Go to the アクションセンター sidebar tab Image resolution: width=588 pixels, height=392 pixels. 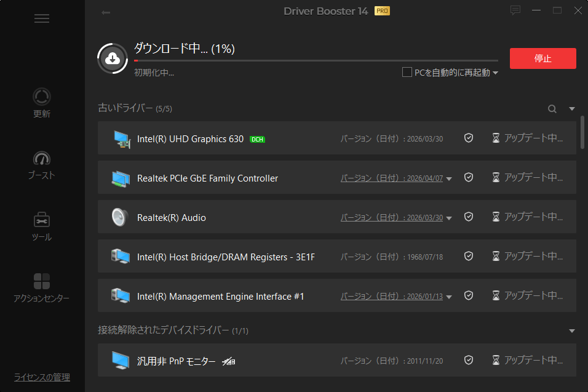point(42,288)
